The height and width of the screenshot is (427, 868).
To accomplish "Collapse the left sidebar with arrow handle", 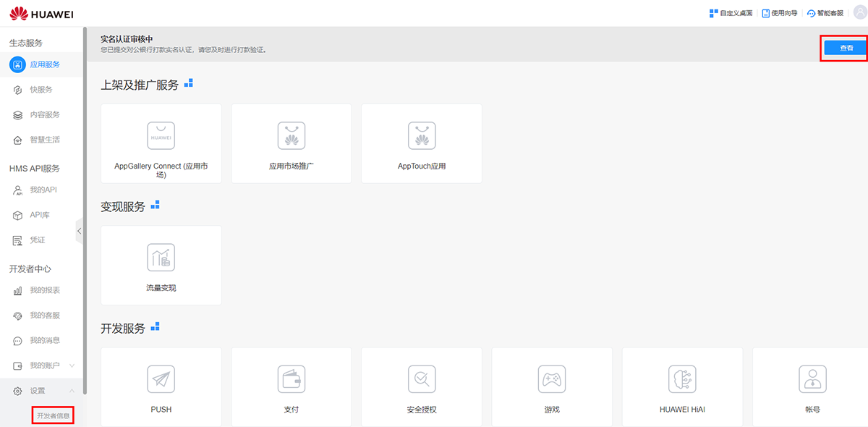I will [x=79, y=231].
